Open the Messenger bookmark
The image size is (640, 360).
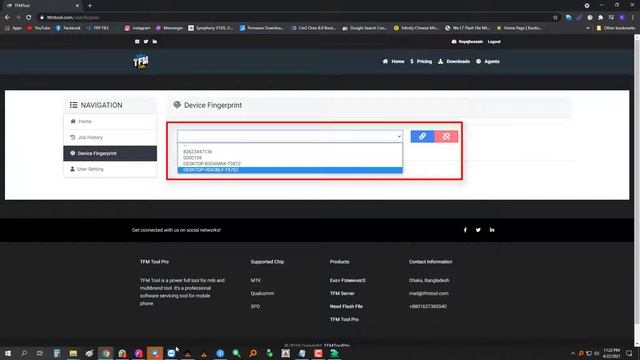(x=169, y=28)
